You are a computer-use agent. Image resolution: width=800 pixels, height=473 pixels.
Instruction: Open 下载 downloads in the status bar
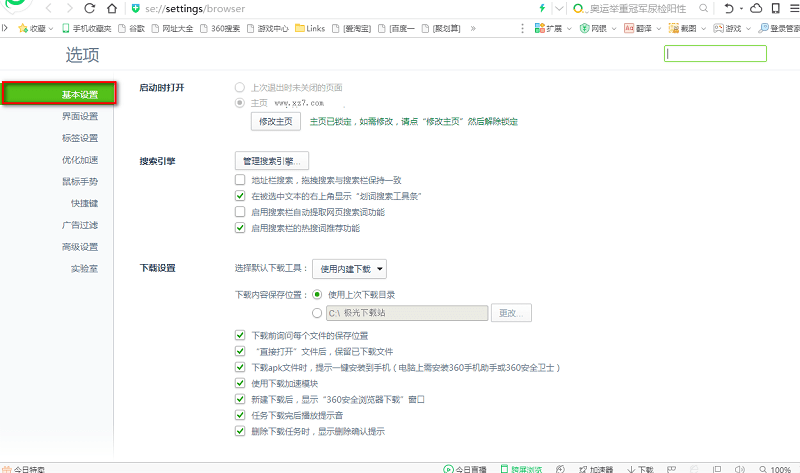coord(640,469)
